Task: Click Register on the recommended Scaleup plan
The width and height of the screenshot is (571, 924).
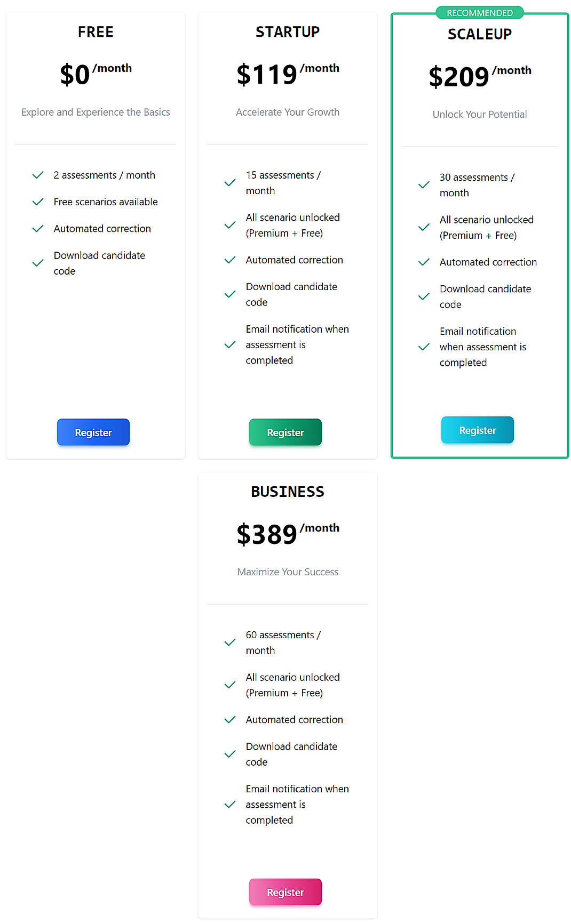Action: pyautogui.click(x=477, y=430)
